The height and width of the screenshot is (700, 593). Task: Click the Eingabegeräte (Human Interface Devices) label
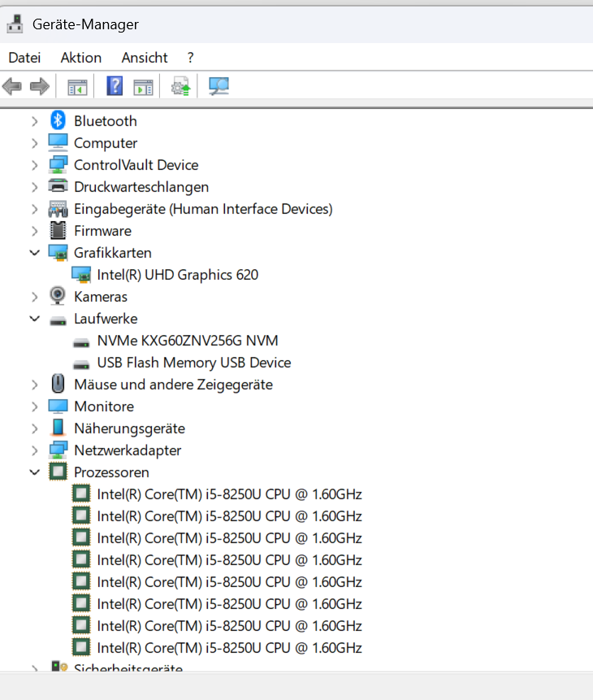(x=203, y=209)
